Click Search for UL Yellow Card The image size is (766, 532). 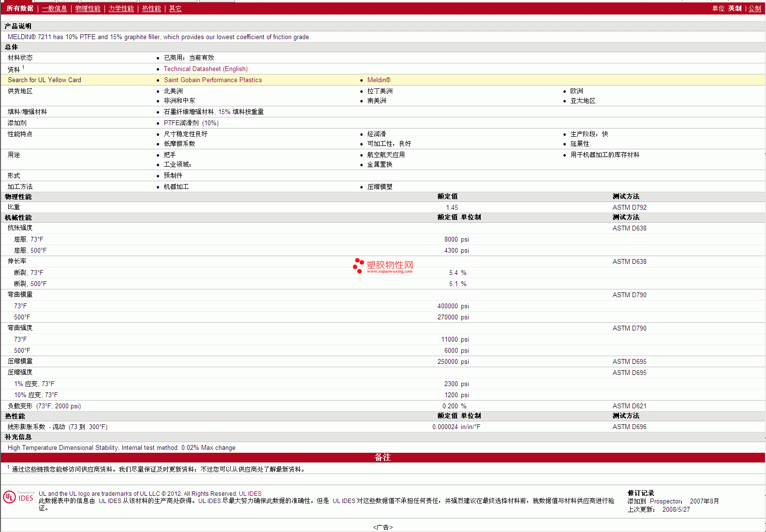(x=44, y=80)
